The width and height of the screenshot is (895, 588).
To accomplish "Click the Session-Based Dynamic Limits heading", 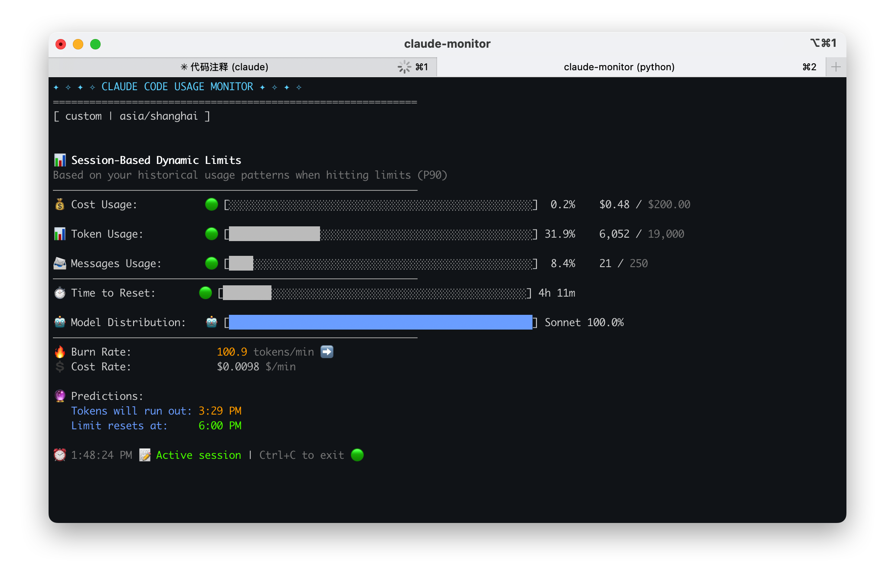I will click(x=156, y=160).
